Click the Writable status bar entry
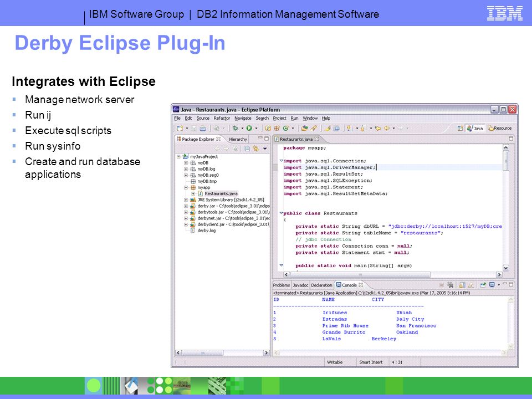The width and height of the screenshot is (532, 399). (335, 362)
